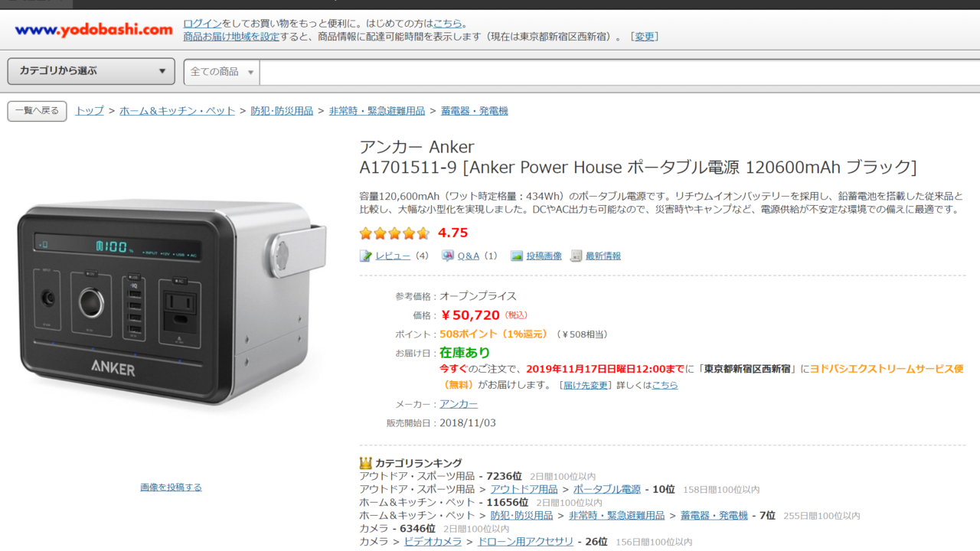Viewport: 980px width, 551px height.
Task: Click the orange star rating icons
Action: [x=394, y=233]
